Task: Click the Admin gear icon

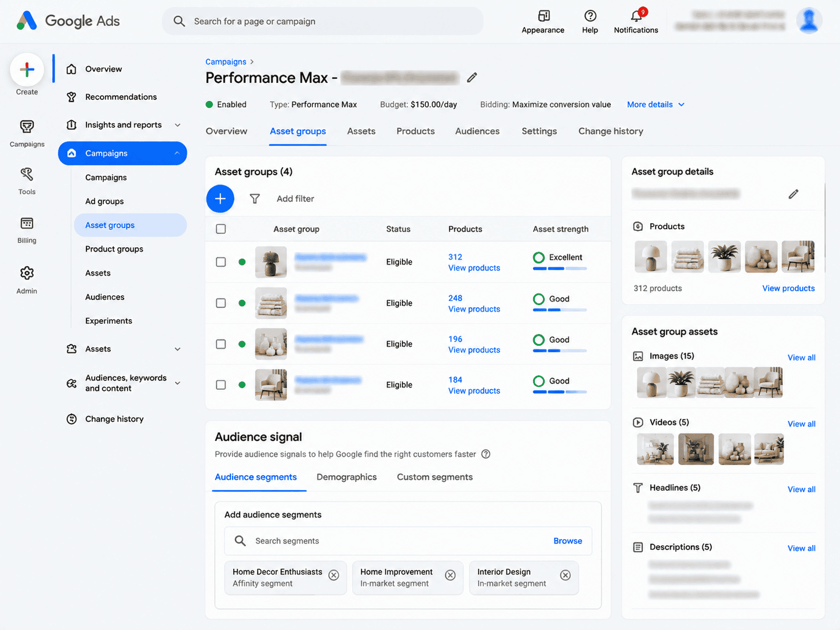Action: [x=27, y=273]
